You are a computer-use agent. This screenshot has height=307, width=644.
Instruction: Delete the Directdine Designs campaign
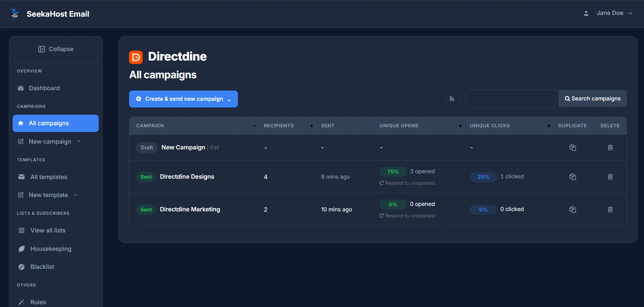click(610, 177)
